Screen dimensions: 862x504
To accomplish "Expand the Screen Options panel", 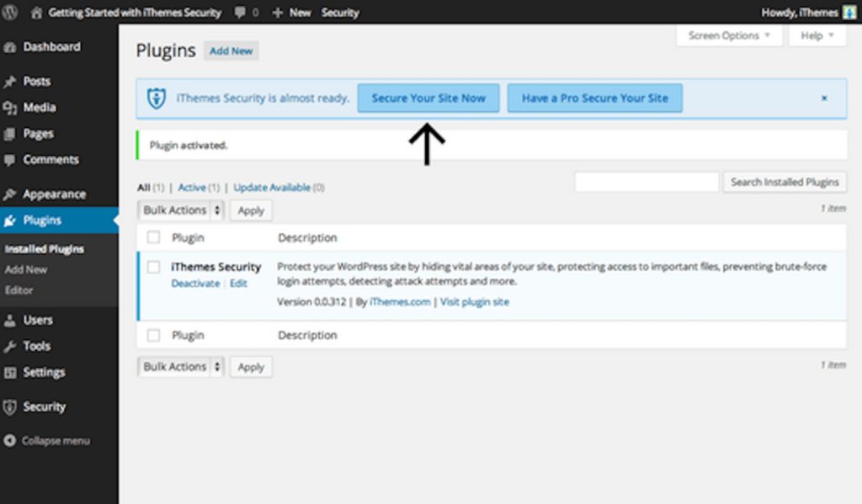I will pyautogui.click(x=729, y=35).
